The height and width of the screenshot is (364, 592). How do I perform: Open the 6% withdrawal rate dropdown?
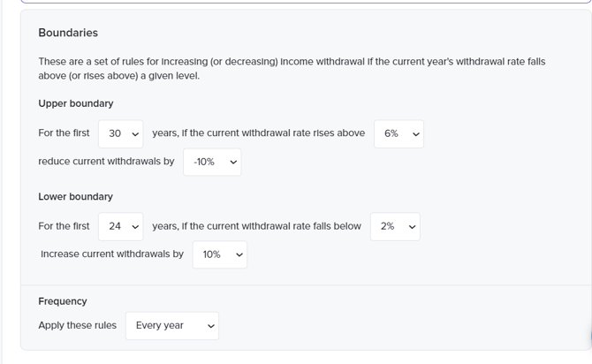[398, 133]
